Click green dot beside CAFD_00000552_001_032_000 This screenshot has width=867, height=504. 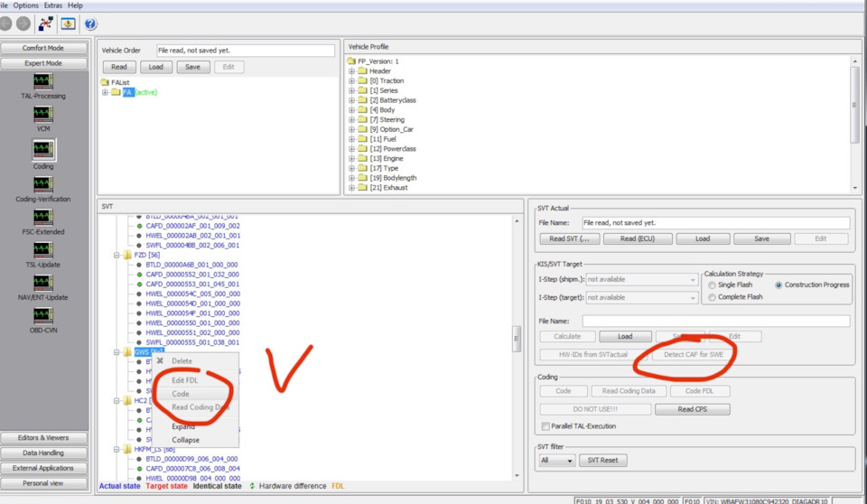tap(139, 275)
